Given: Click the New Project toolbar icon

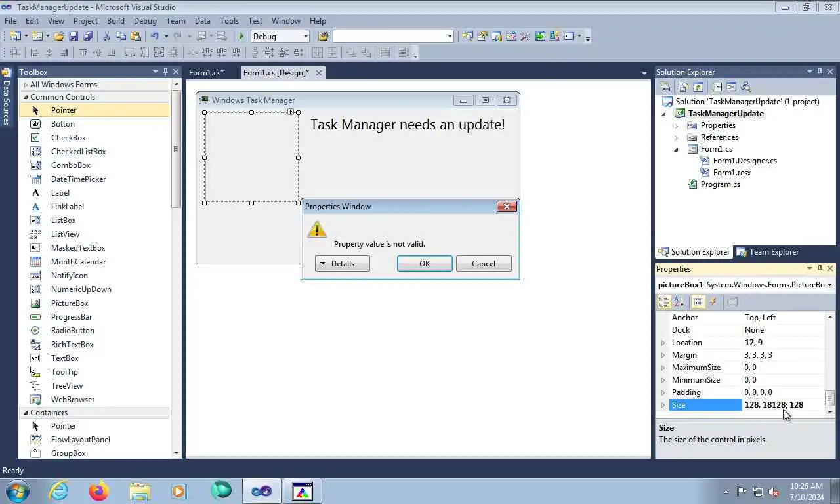Looking at the screenshot, I should point(14,37).
